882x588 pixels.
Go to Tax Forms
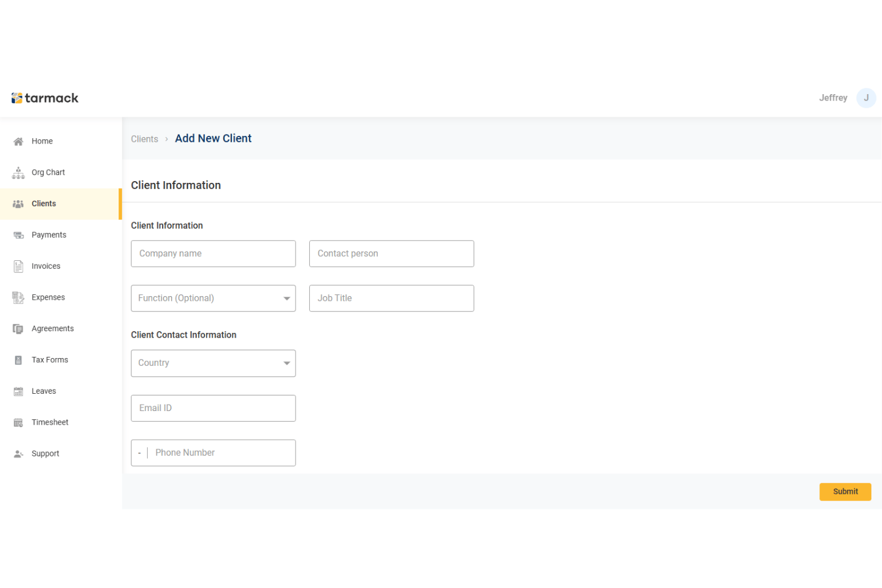(x=61, y=360)
